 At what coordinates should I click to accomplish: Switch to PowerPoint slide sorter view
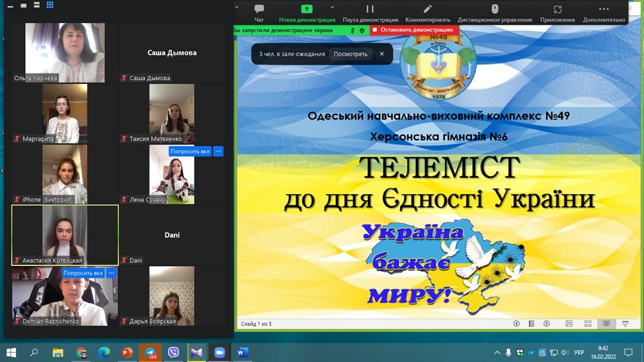pyautogui.click(x=588, y=324)
